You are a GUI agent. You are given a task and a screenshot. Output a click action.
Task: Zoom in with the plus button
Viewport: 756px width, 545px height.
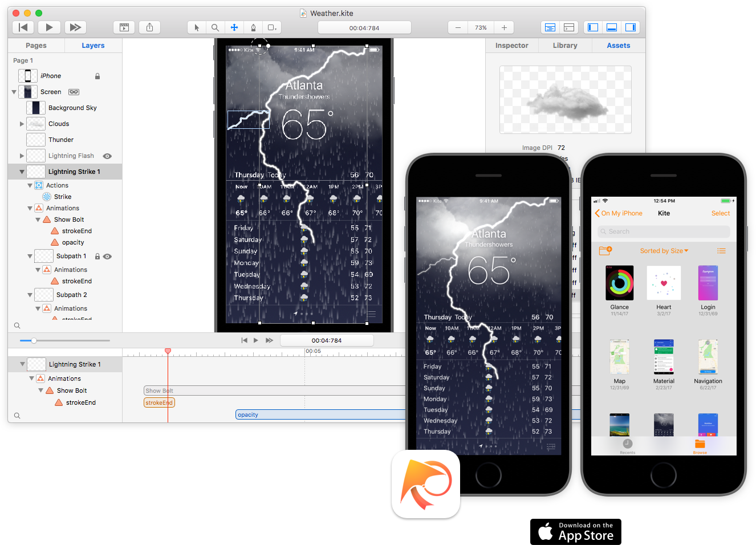pyautogui.click(x=504, y=27)
